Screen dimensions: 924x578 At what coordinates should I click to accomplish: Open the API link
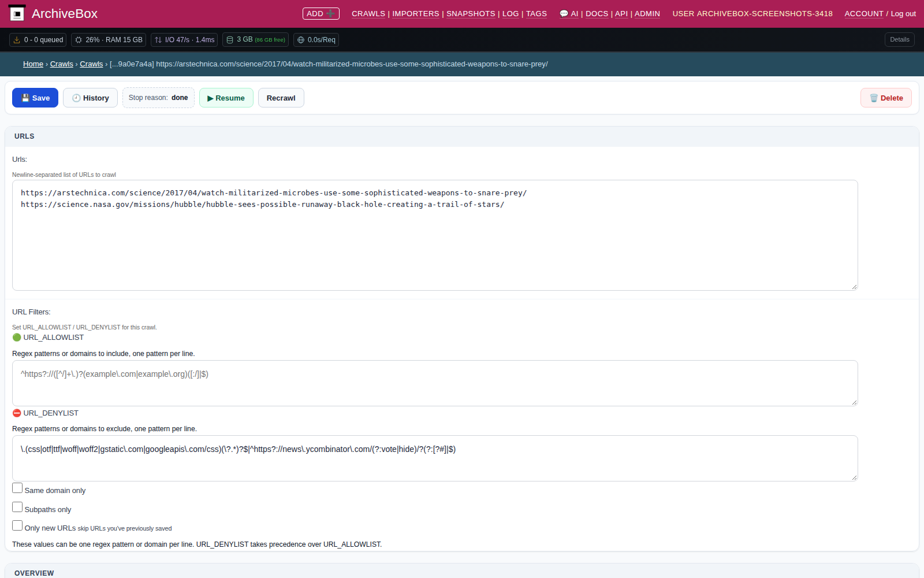point(621,13)
